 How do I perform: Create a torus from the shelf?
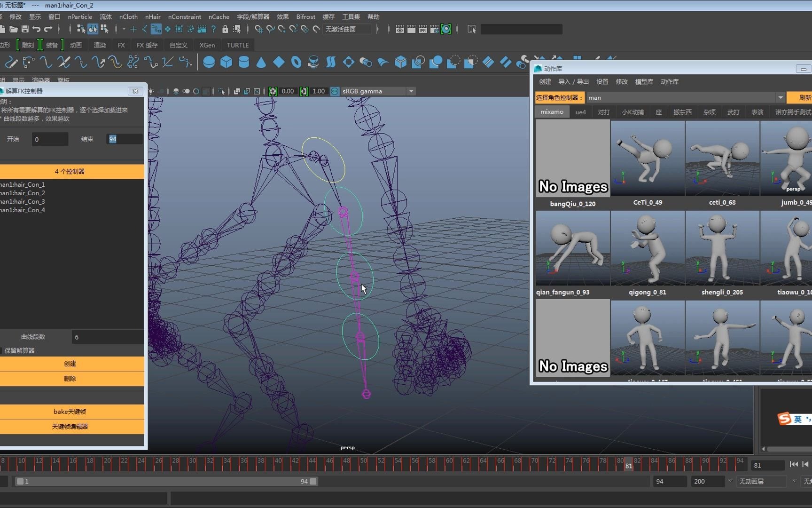pos(296,62)
